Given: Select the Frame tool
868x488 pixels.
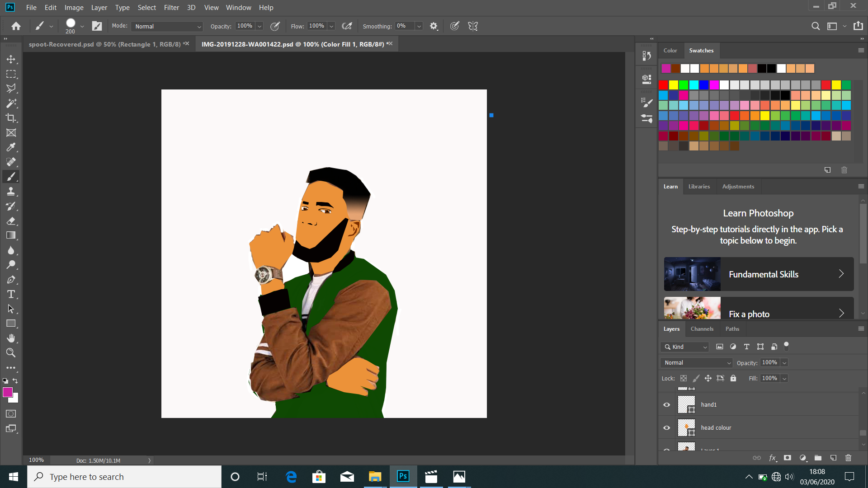Looking at the screenshot, I should 11,132.
